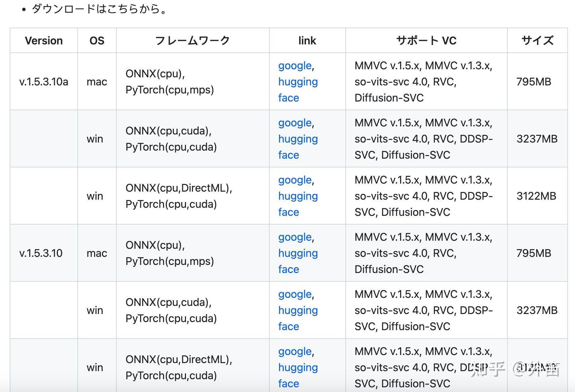The width and height of the screenshot is (575, 392).
Task: Open google link for v.1.5.3.10a mac
Action: point(295,66)
